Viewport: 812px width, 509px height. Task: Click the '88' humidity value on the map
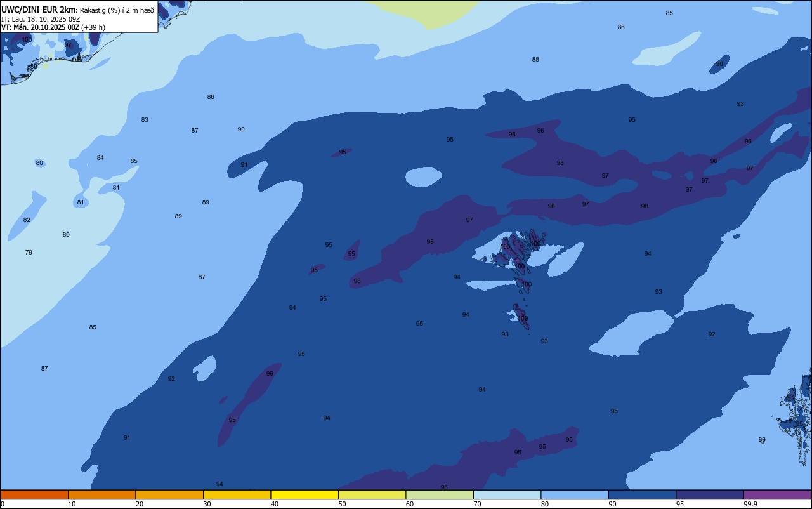[x=535, y=60]
